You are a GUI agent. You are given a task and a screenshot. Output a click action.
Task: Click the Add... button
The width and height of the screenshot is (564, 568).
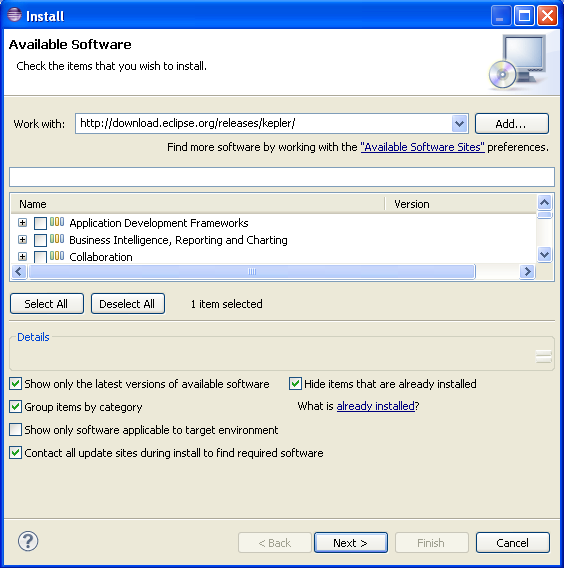(x=511, y=124)
